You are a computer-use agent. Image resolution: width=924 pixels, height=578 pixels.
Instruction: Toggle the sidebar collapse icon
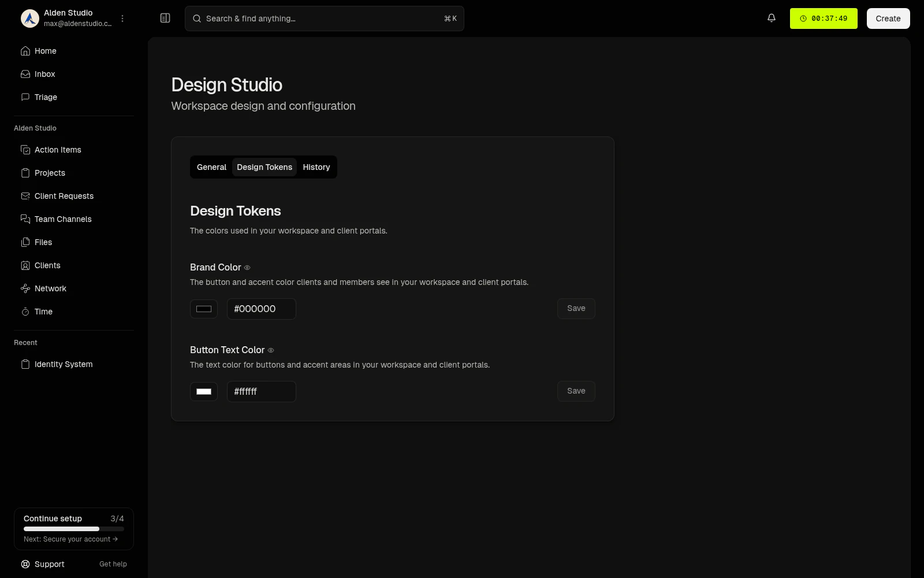pyautogui.click(x=165, y=18)
